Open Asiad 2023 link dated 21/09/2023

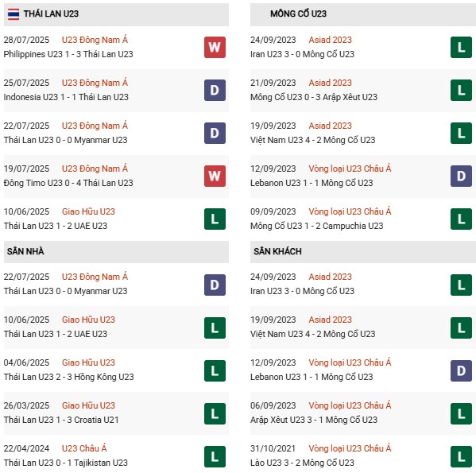click(x=330, y=83)
